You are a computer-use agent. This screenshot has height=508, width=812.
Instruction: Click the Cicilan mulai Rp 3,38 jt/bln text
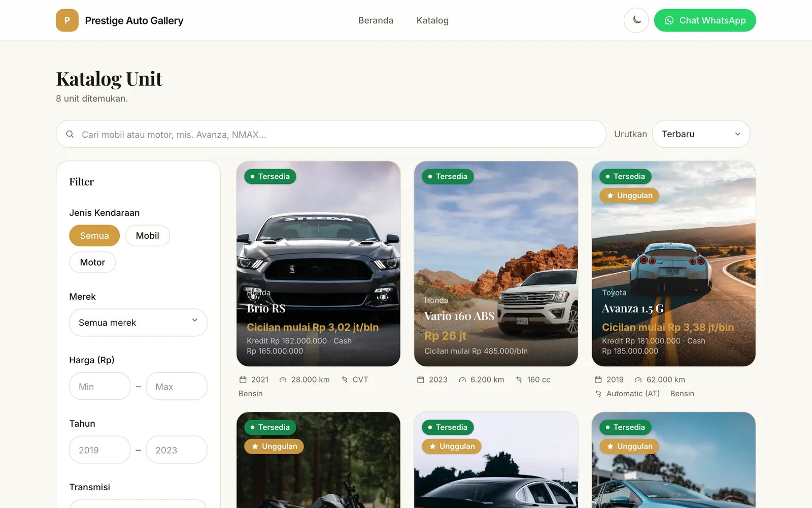(x=668, y=327)
